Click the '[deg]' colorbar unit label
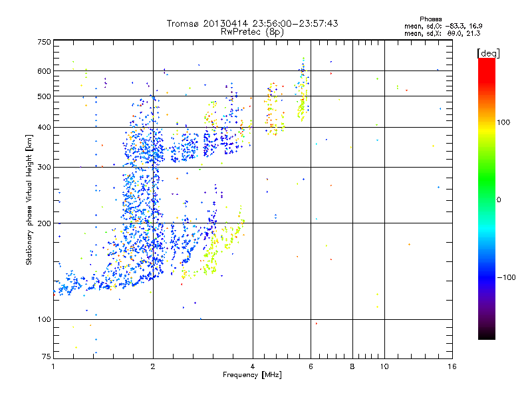This screenshot has width=532, height=399. coord(488,53)
